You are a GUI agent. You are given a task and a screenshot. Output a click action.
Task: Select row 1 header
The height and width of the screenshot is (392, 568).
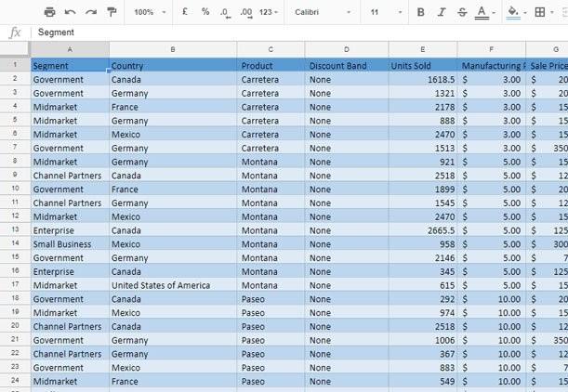pos(15,65)
